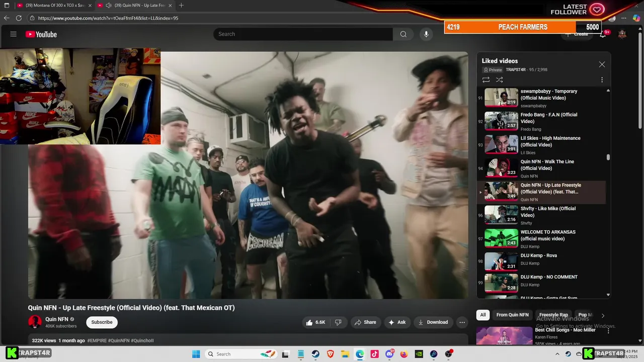This screenshot has height=362, width=644.
Task: Show hidden system tray icons
Action: coord(557,354)
